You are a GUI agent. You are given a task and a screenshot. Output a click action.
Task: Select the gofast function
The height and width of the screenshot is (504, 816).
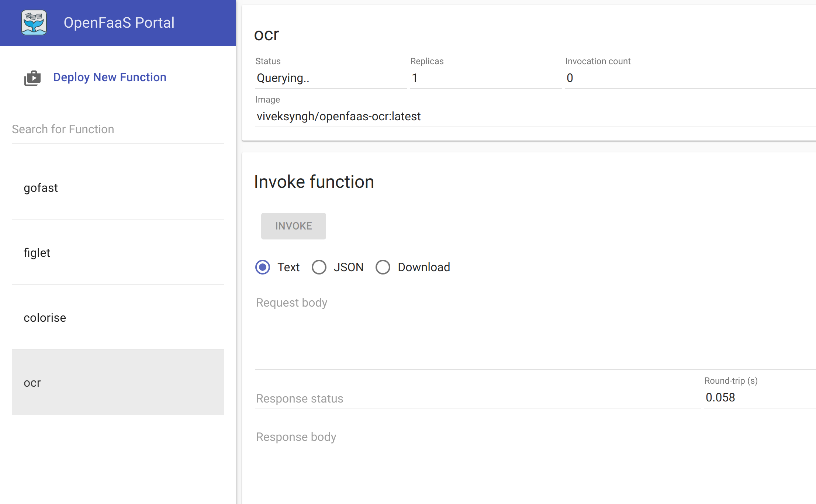(41, 188)
